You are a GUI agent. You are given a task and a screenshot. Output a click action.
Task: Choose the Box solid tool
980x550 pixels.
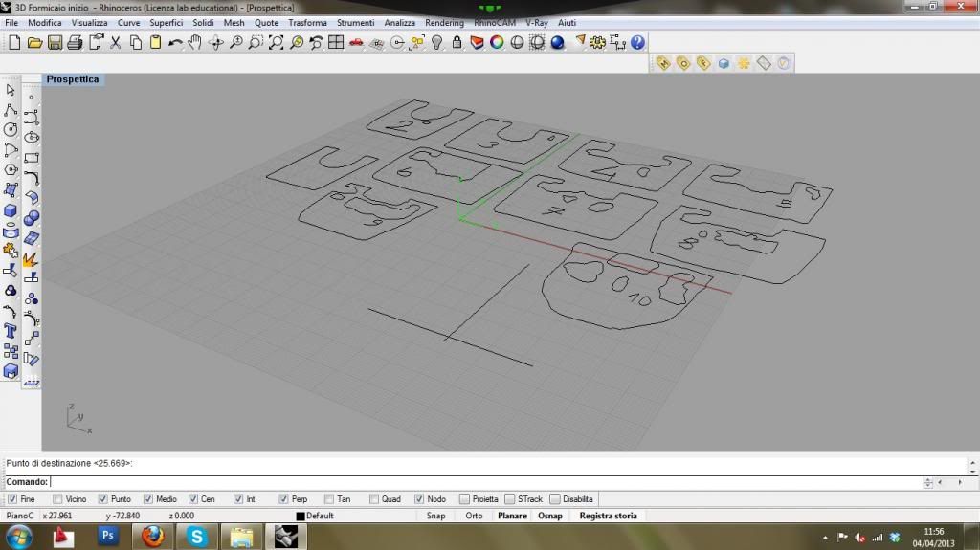pos(11,210)
